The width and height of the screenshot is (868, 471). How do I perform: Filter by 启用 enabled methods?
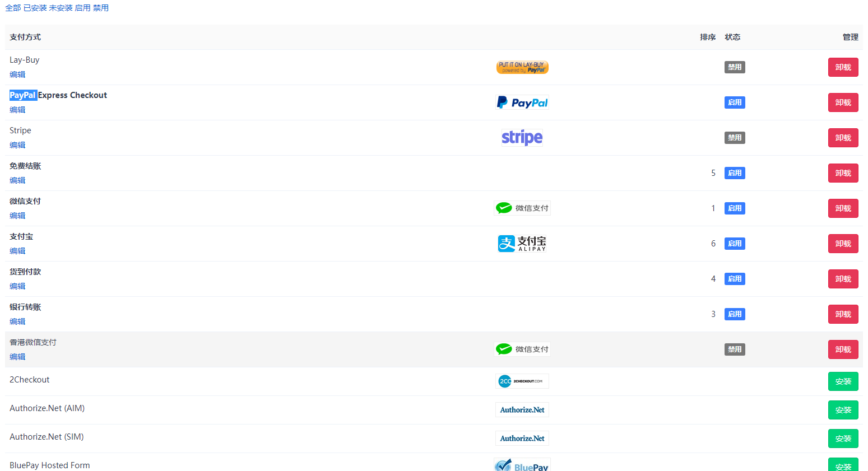83,8
